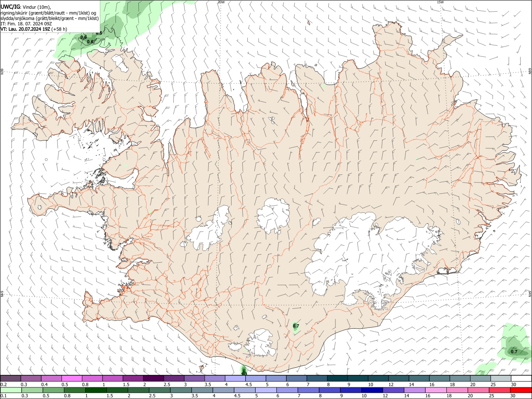Click the "0.7" precipitation value over the southeast ocean
Viewport: 532px width, 399px height.
click(x=514, y=352)
